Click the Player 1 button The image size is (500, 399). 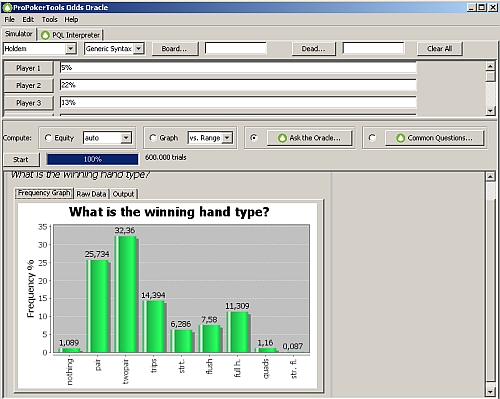(28, 68)
